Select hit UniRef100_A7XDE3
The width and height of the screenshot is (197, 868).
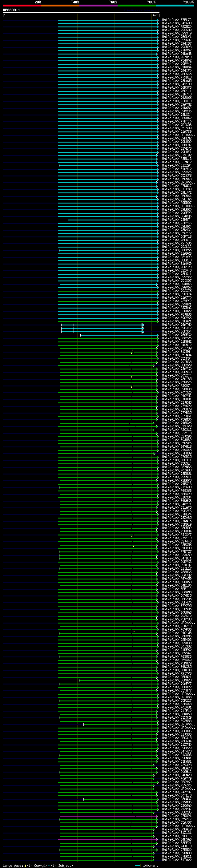177,78
